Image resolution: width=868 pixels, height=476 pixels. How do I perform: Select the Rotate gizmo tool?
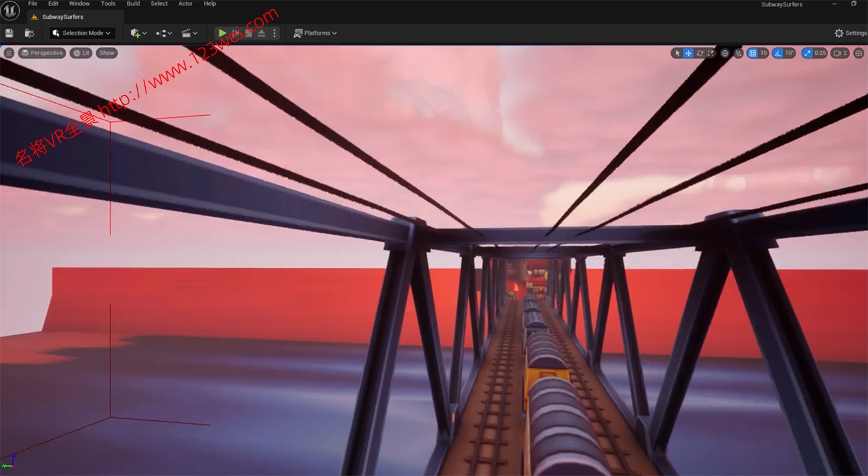(699, 53)
